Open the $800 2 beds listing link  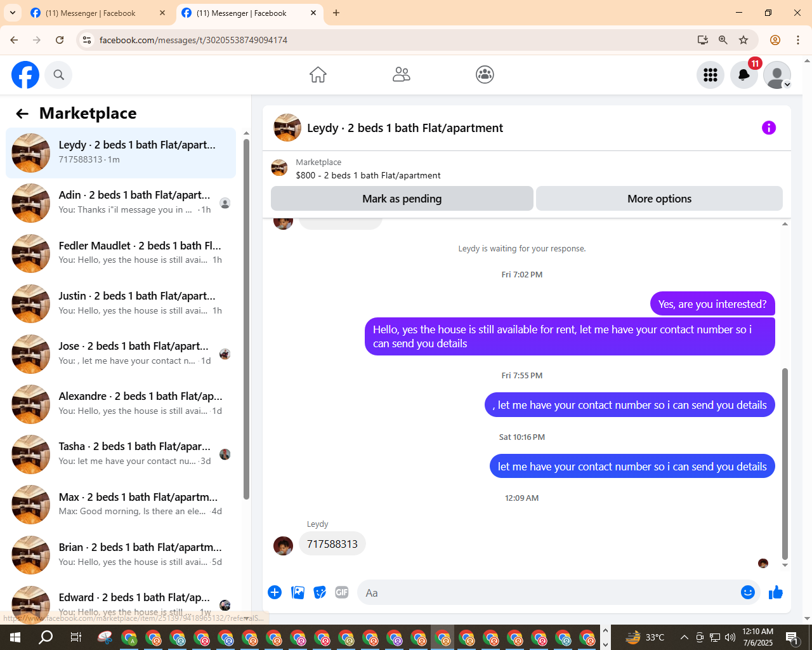[368, 175]
